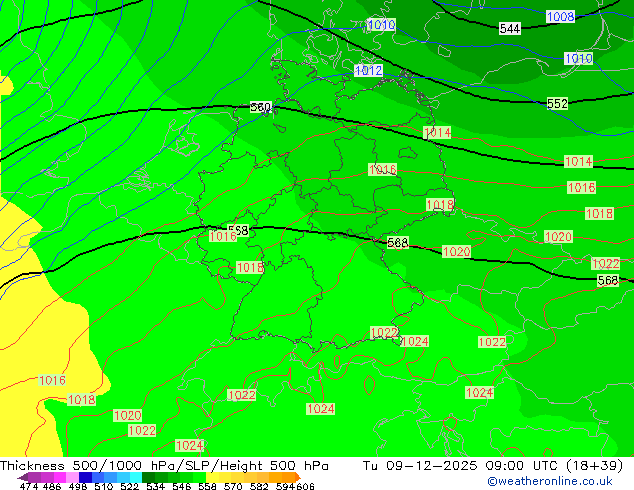
Task: Click the black '560' height contour label
Action: coord(261,107)
